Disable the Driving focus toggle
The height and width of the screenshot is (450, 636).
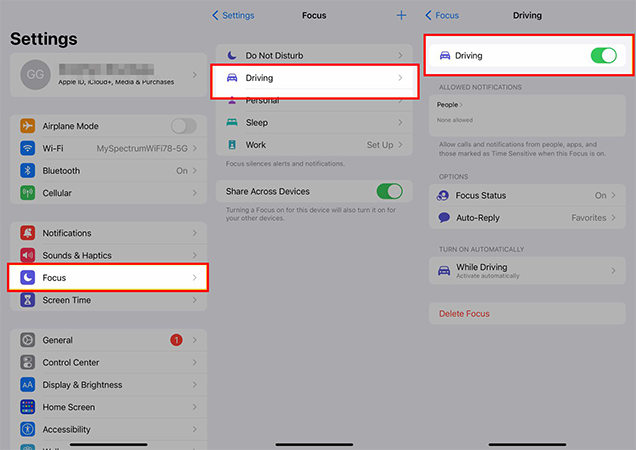(603, 56)
